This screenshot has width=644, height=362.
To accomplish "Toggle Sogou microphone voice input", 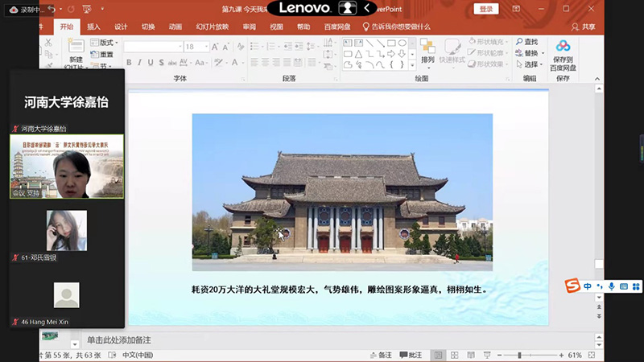I will click(612, 286).
